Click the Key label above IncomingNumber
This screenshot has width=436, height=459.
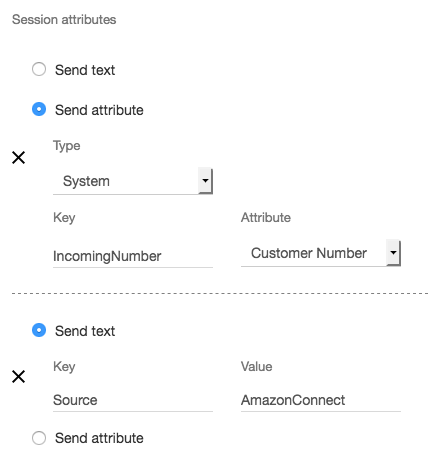(64, 218)
